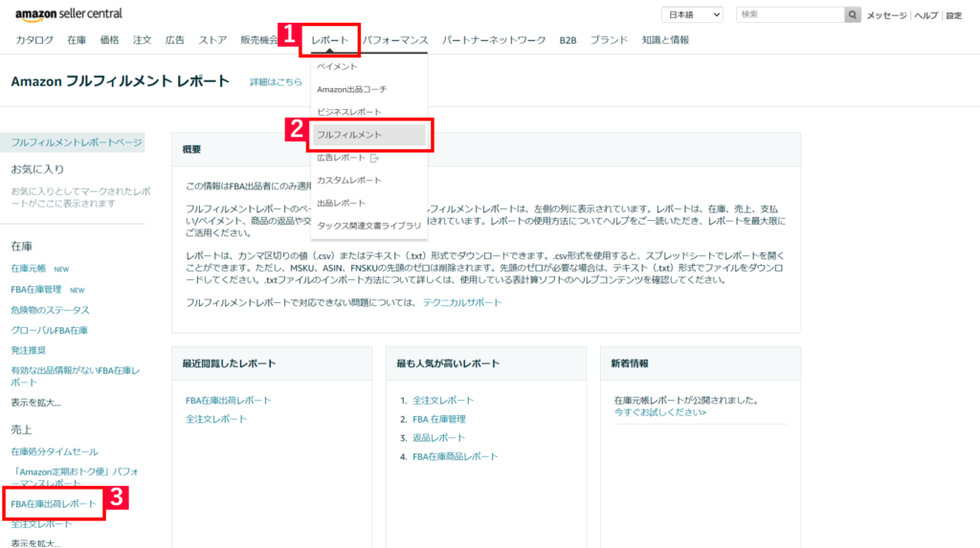The image size is (980, 548).
Task: Click the メッセージ link
Action: click(886, 15)
